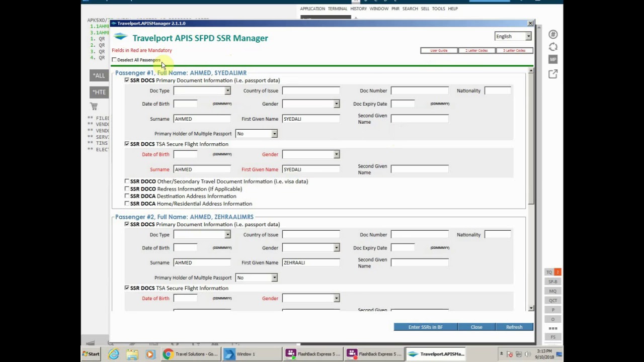Open Passenger #2 TSA Secure Flight Gender dropdown
The image size is (644, 362).
[x=311, y=298]
